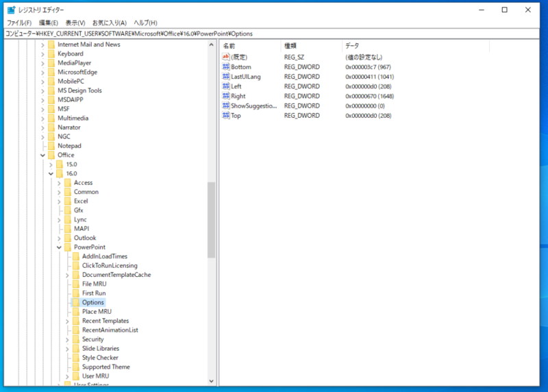The image size is (548, 392).
Task: Click the folder icon beside Excel
Action: pyautogui.click(x=67, y=201)
